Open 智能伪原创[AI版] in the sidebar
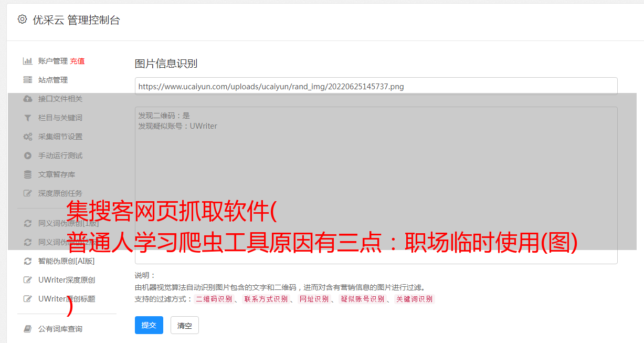The height and width of the screenshot is (343, 644). (67, 261)
